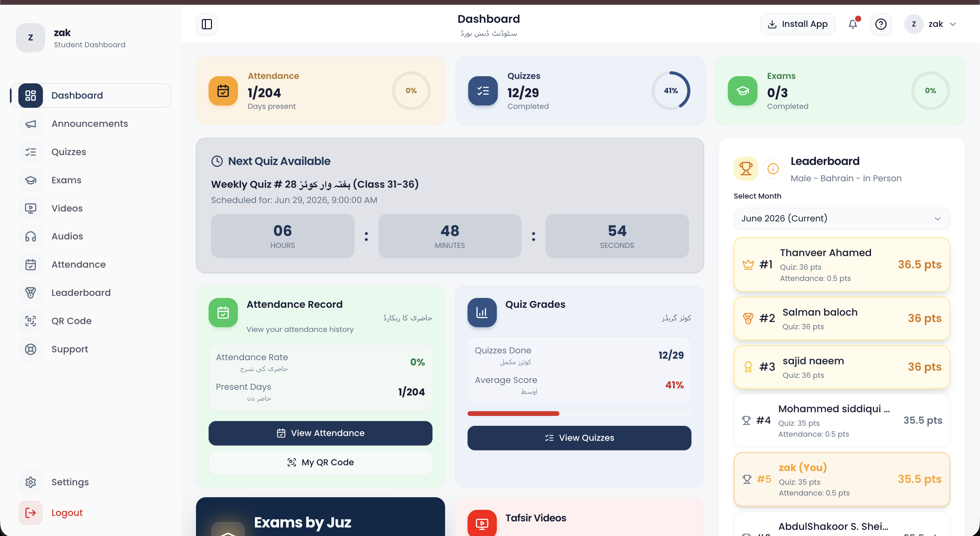Click the 48 MINUTES countdown box
Viewport: 980px width, 536px height.
450,236
